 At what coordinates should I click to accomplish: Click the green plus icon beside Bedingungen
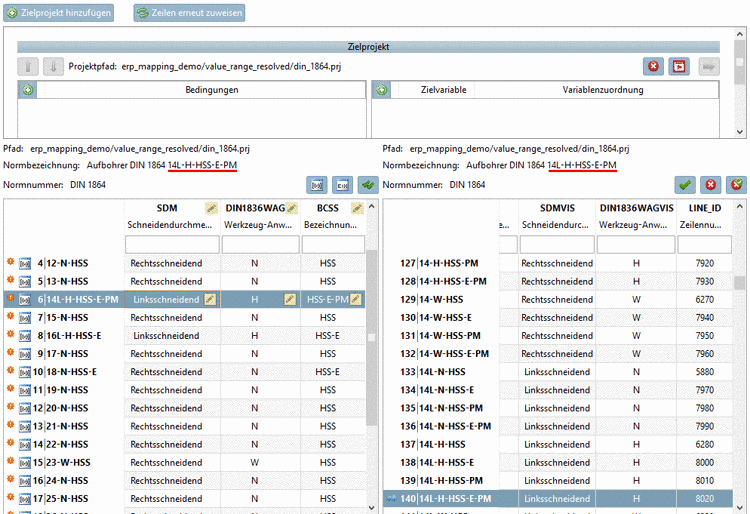point(28,90)
